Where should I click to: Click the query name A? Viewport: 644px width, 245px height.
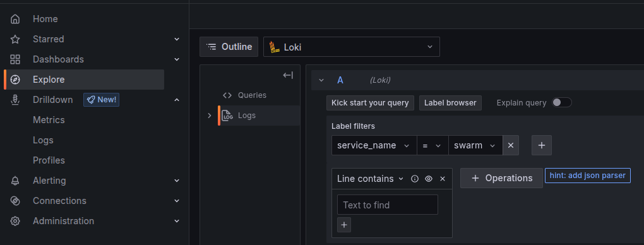pyautogui.click(x=340, y=80)
